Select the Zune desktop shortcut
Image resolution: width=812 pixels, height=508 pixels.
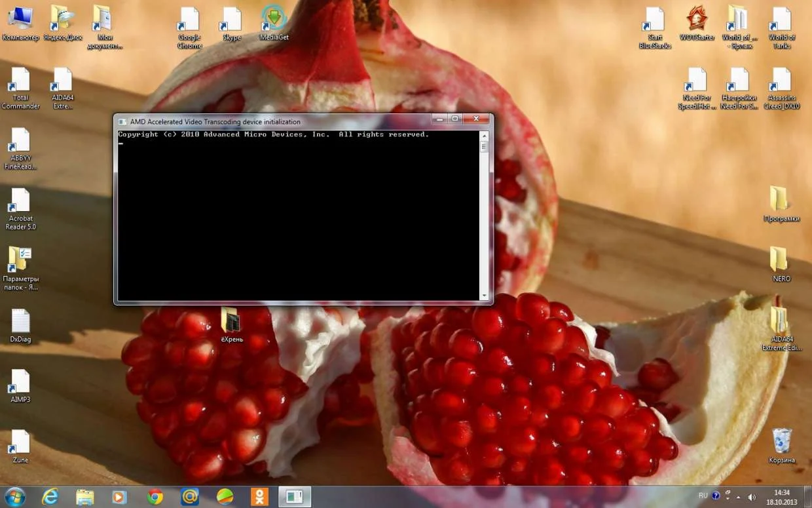20,446
